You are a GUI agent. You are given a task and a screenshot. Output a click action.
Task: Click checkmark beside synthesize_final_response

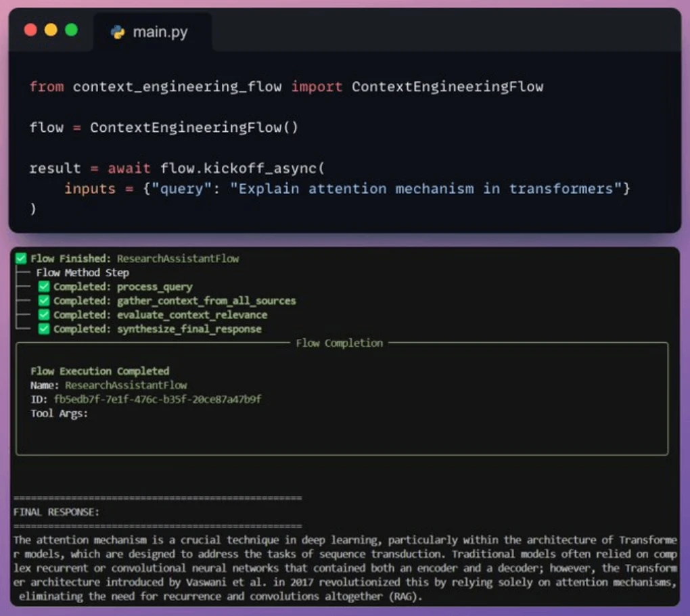point(43,329)
